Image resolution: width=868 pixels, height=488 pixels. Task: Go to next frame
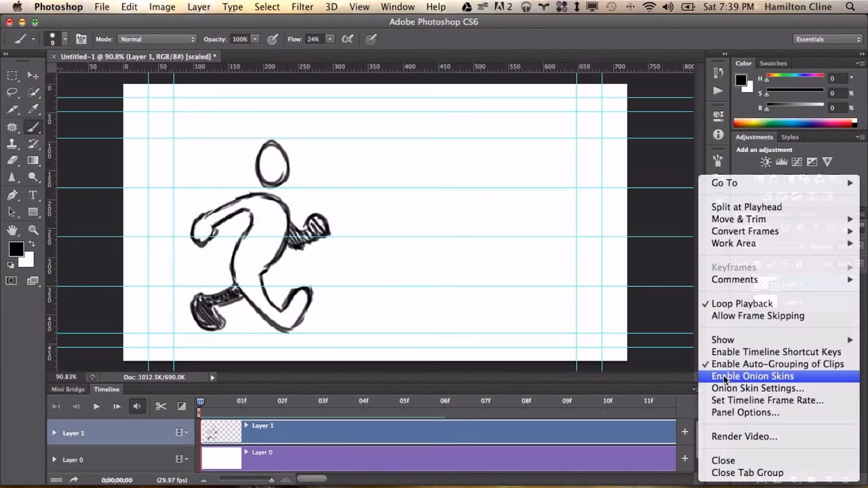tap(117, 406)
